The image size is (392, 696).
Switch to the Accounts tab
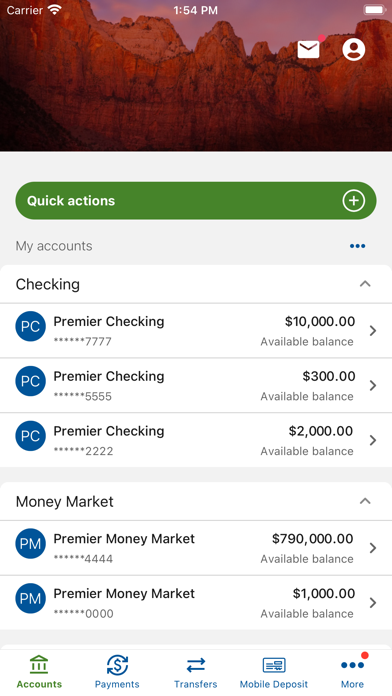coord(39,672)
